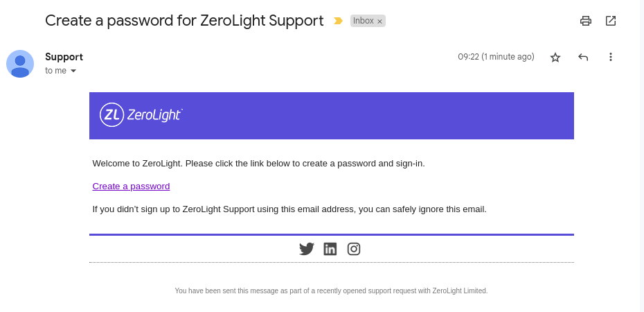The height and width of the screenshot is (312, 644).
Task: Click the Support sender avatar
Action: click(20, 64)
